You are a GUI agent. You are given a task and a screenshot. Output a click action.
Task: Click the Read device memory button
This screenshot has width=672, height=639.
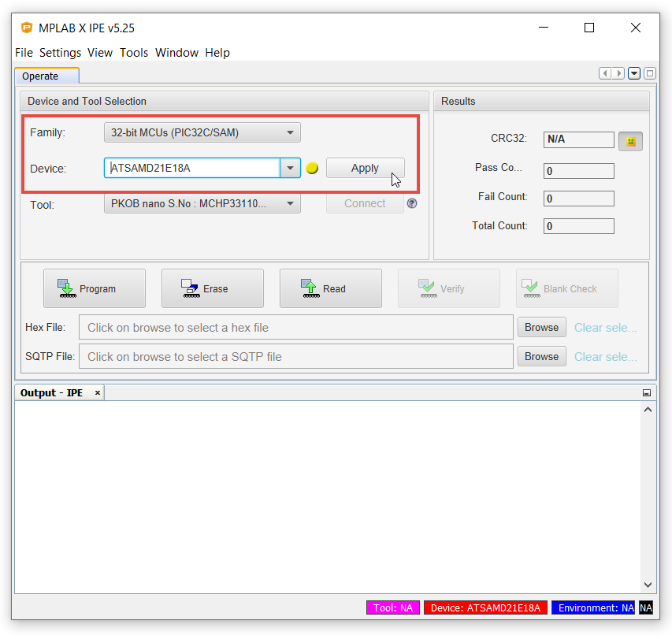330,288
